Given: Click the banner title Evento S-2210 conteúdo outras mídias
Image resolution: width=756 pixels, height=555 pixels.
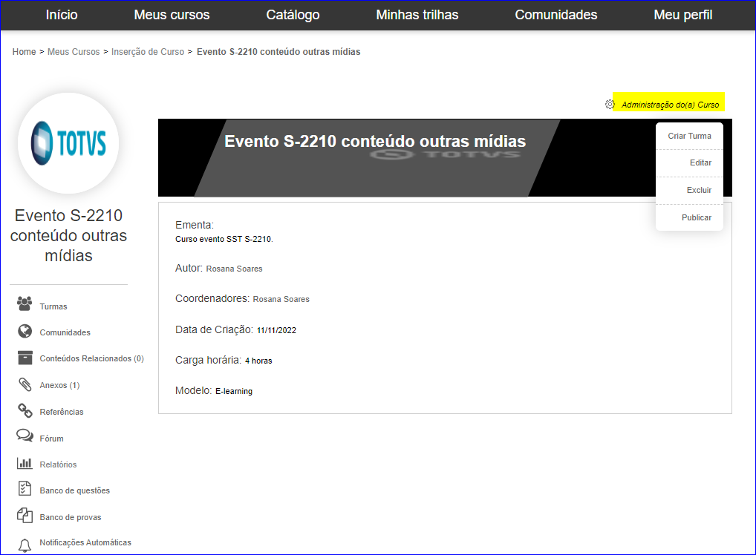Looking at the screenshot, I should point(375,141).
